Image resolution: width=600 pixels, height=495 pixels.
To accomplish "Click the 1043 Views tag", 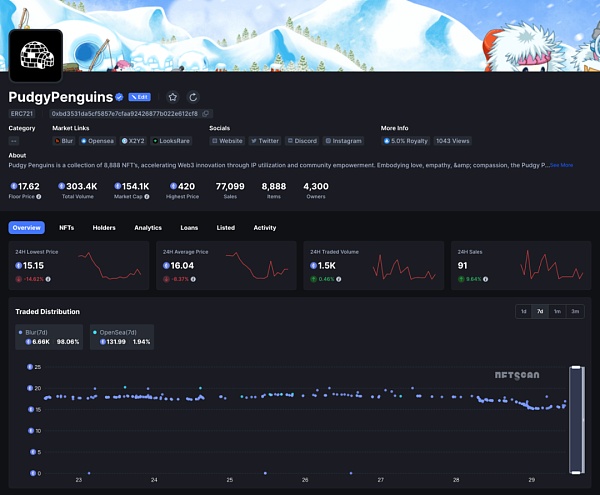I will 453,141.
